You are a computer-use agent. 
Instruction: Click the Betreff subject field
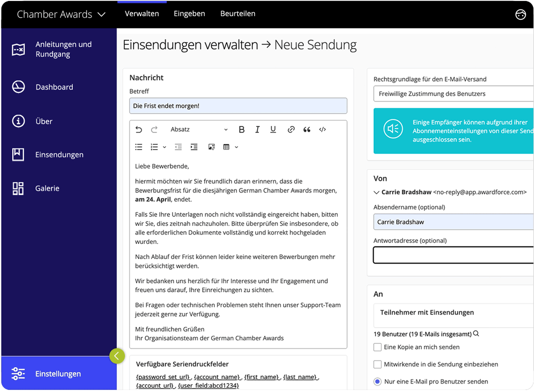point(238,106)
